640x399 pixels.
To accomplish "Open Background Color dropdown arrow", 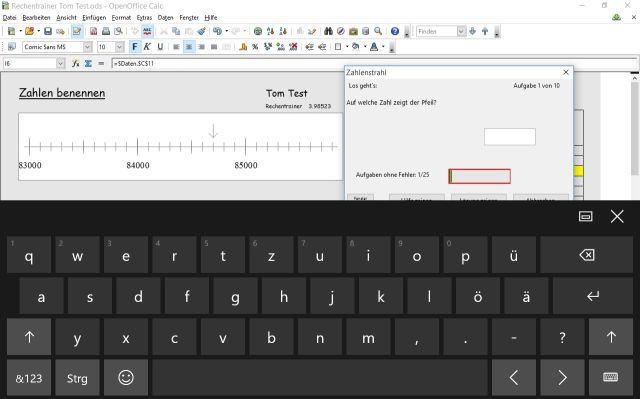I will click(365, 47).
